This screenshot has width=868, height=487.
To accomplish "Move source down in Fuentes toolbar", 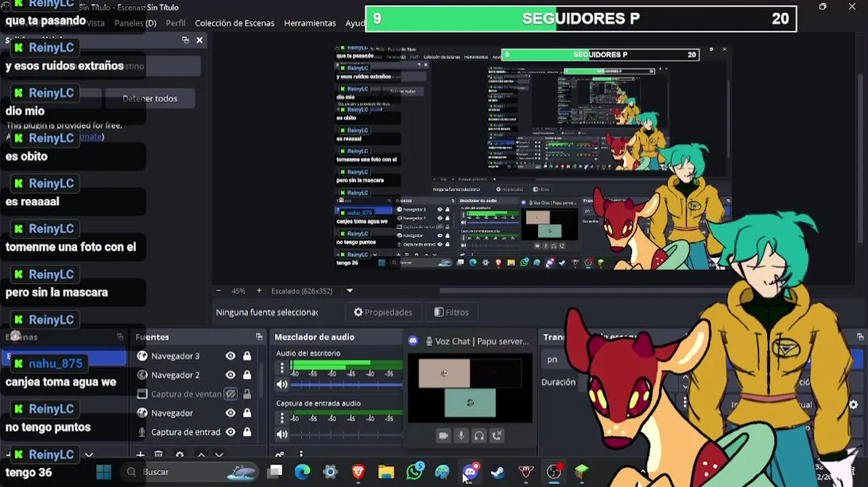I will click(x=219, y=455).
